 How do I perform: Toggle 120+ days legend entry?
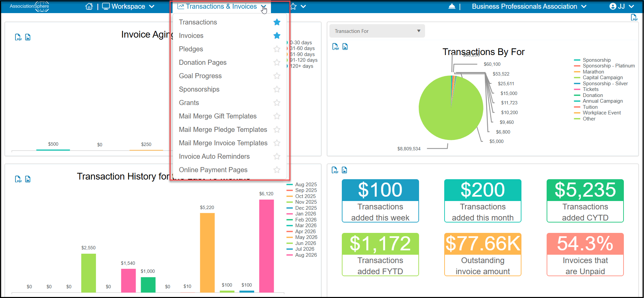pyautogui.click(x=300, y=66)
